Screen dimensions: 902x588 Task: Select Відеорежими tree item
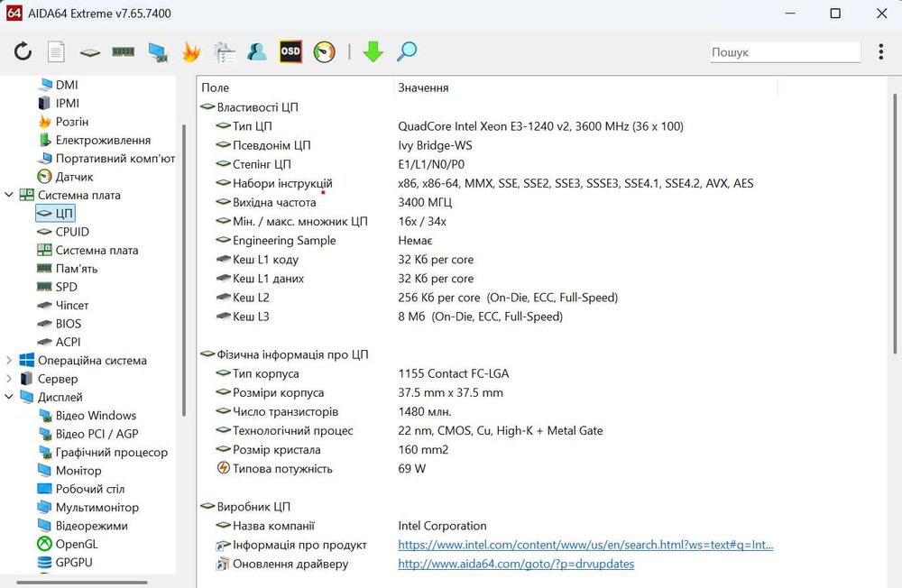(83, 527)
